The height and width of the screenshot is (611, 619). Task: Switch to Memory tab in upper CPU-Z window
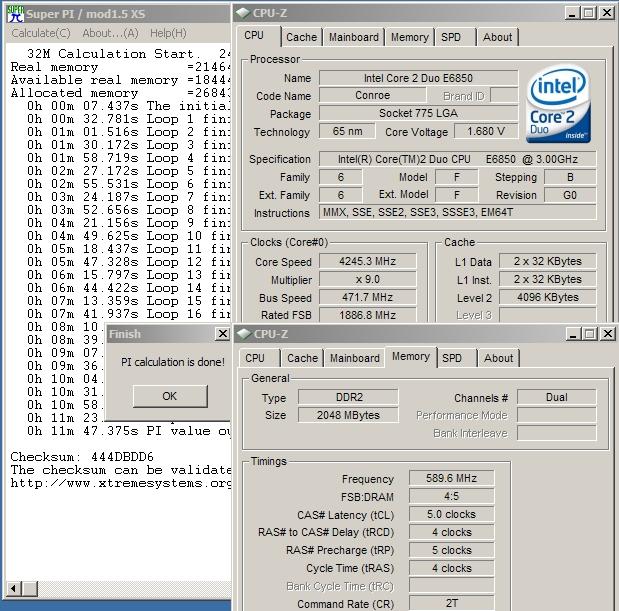[410, 37]
